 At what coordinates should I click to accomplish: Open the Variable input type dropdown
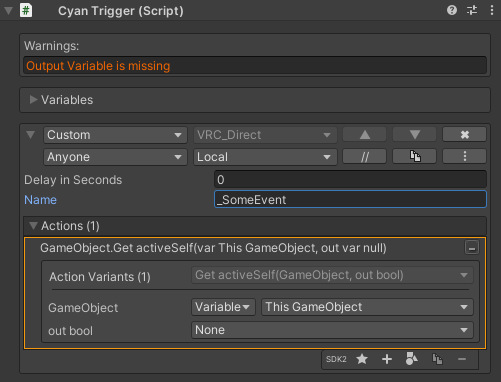[x=223, y=307]
